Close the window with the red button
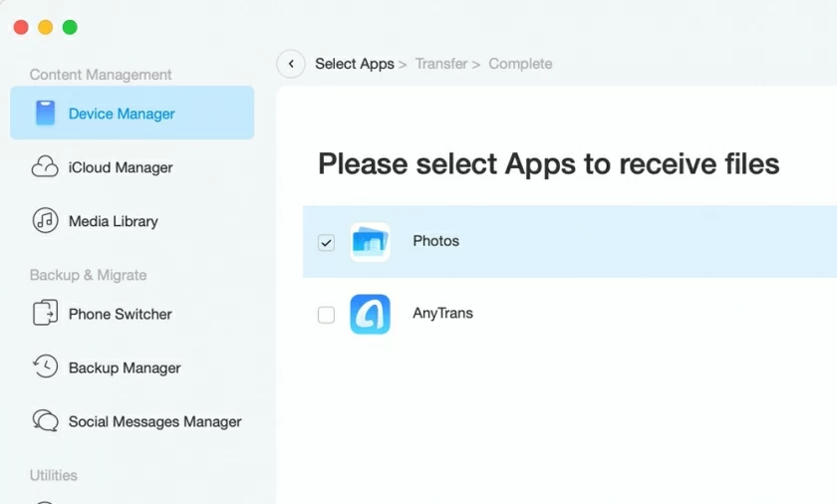837x504 pixels. (21, 27)
